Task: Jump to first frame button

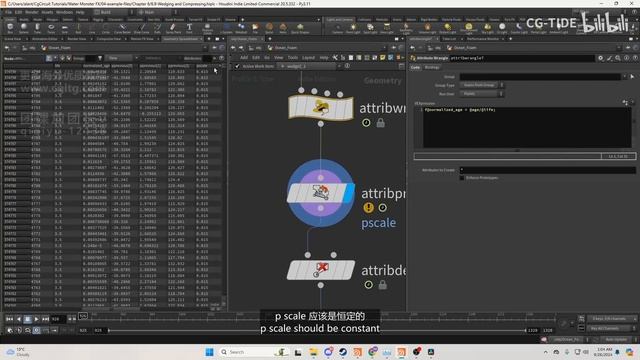Action: [9, 319]
